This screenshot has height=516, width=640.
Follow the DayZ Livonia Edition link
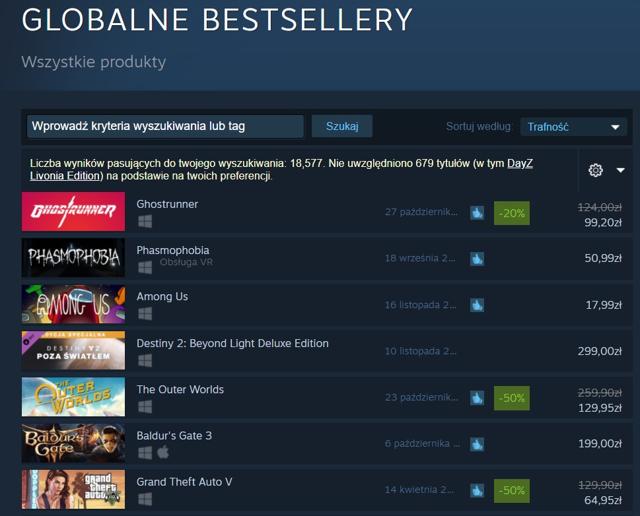(x=281, y=169)
